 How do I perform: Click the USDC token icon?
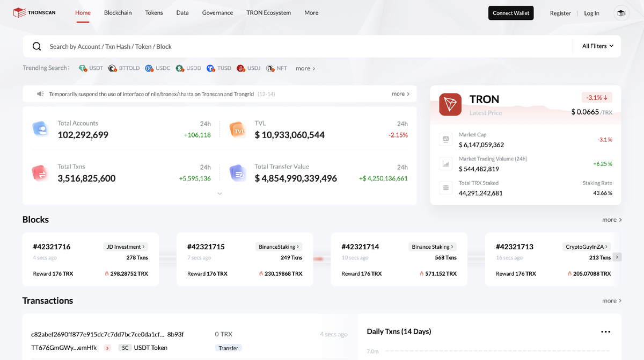(x=149, y=68)
